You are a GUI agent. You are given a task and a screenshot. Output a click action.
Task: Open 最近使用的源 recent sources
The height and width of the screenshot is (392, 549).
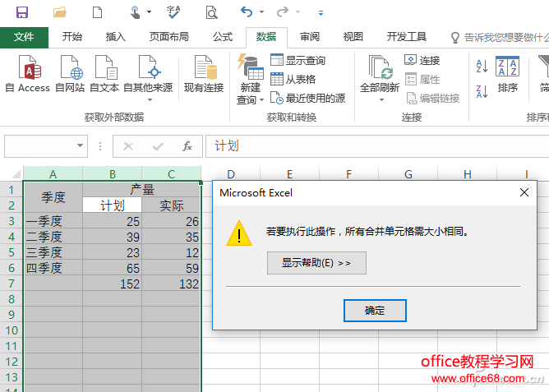pos(307,98)
